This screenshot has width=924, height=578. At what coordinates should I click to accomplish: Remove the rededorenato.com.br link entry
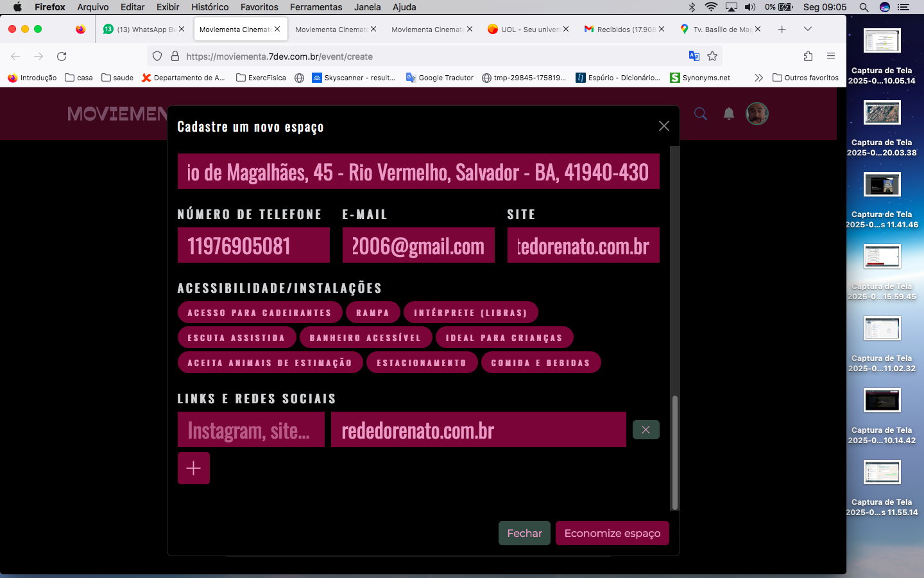click(646, 430)
